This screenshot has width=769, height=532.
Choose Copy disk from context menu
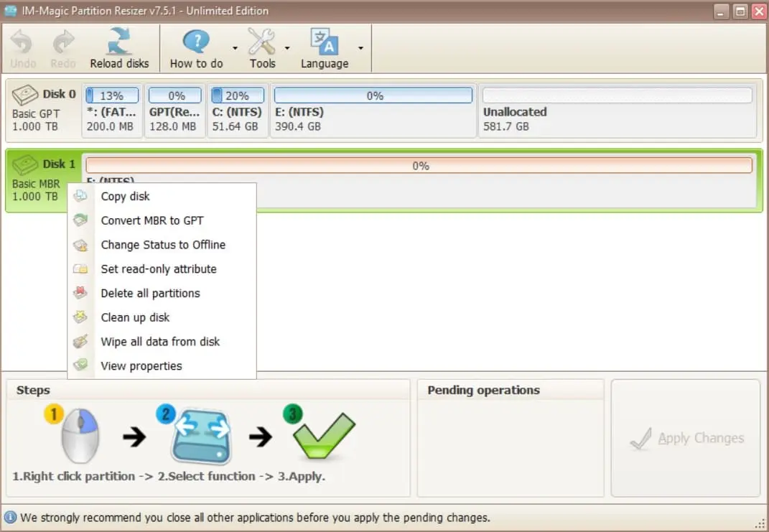[162, 196]
